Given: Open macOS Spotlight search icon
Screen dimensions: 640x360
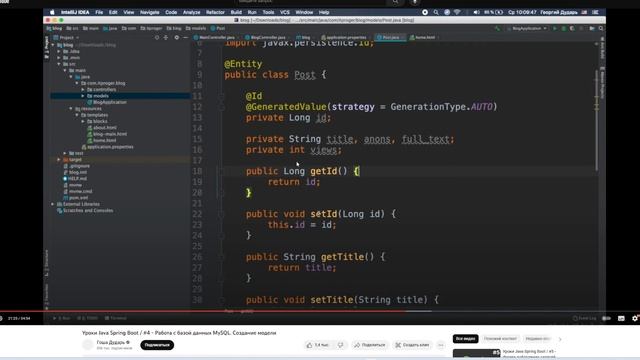Looking at the screenshot, I should (x=436, y=12).
